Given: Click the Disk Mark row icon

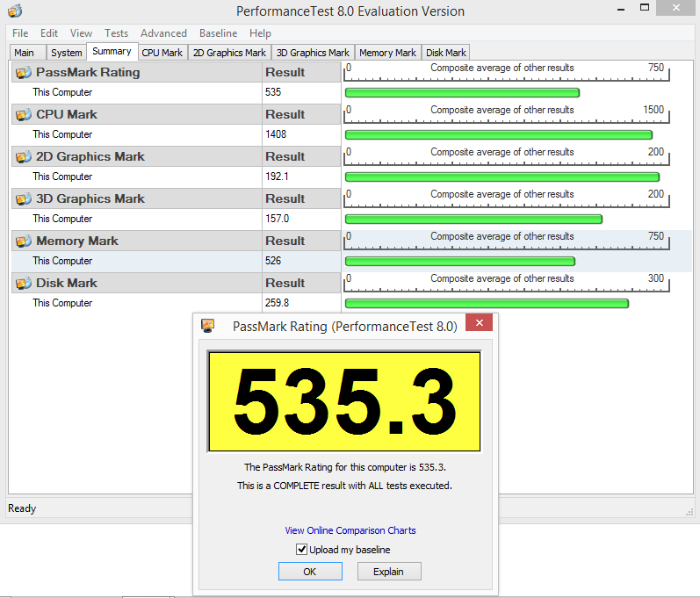Looking at the screenshot, I should coord(24,284).
